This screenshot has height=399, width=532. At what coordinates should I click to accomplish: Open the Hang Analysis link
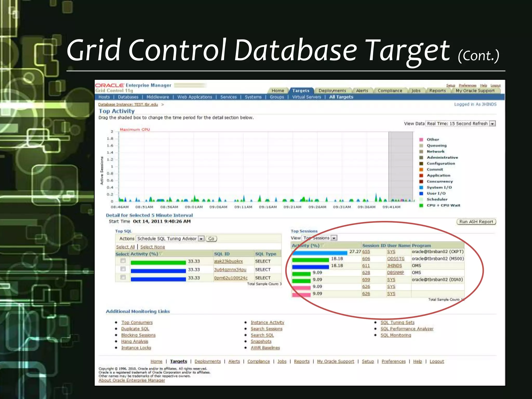point(135,342)
